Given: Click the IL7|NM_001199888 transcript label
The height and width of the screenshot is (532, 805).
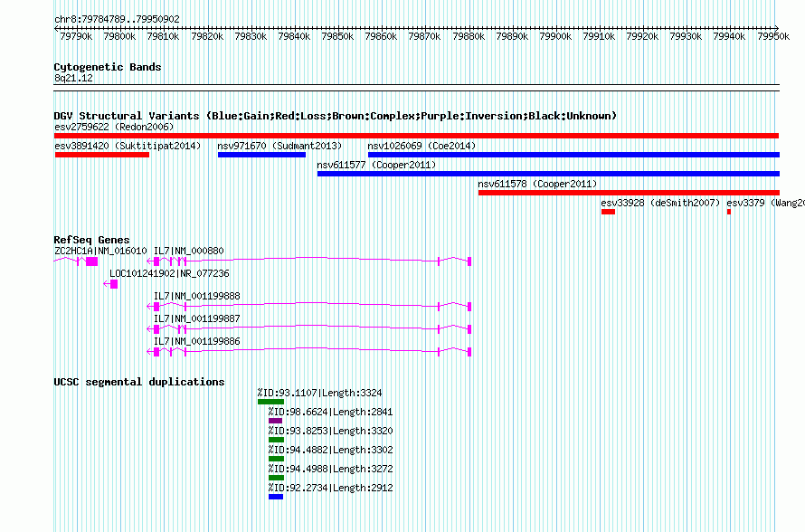Looking at the screenshot, I should tap(197, 296).
